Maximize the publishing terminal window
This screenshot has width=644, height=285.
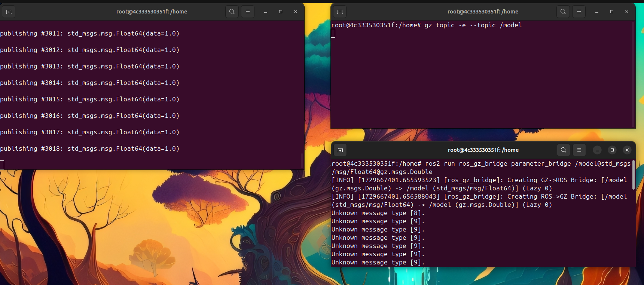(x=281, y=12)
